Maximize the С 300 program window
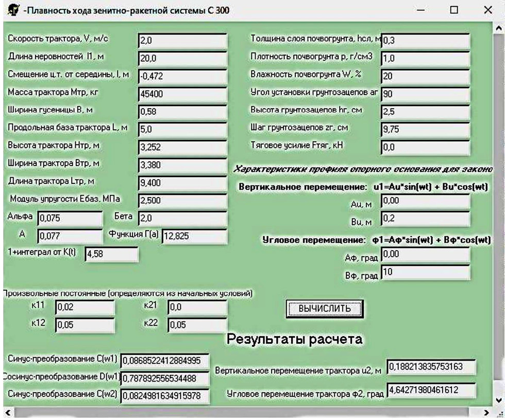Image resolution: width=505 pixels, height=420 pixels. point(454,10)
